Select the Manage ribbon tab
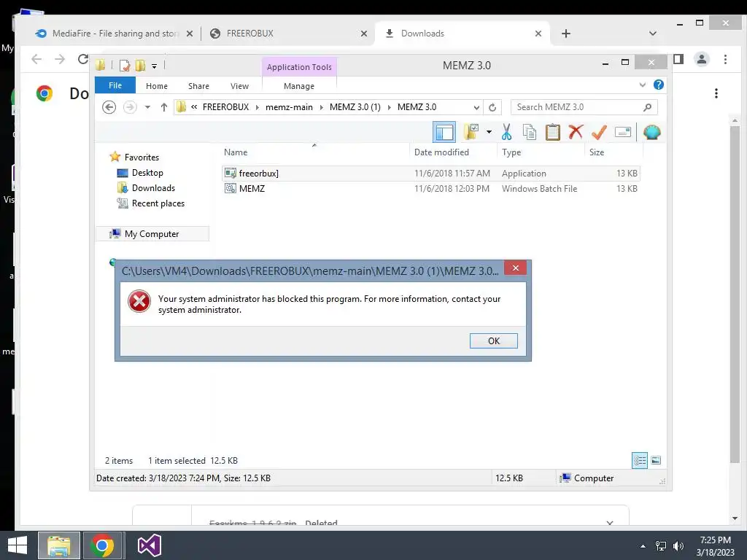This screenshot has height=560, width=747. [x=298, y=86]
